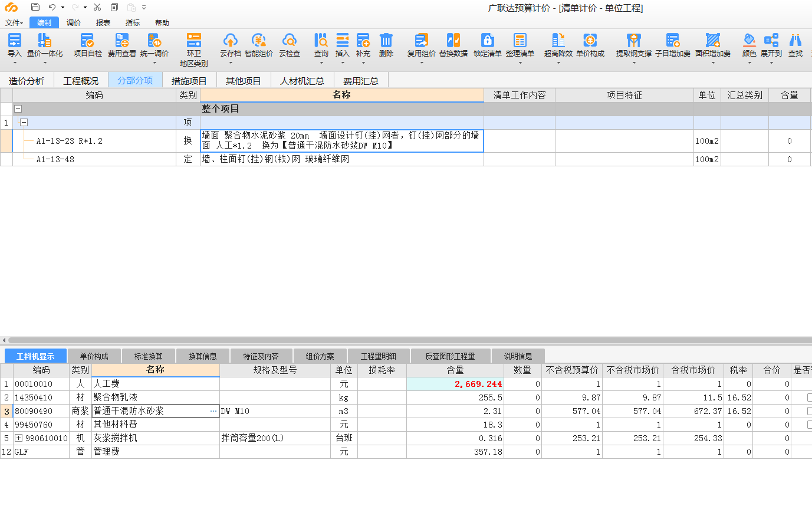Open the undo history dropdown arrow
The width and height of the screenshot is (812, 506).
tap(63, 8)
